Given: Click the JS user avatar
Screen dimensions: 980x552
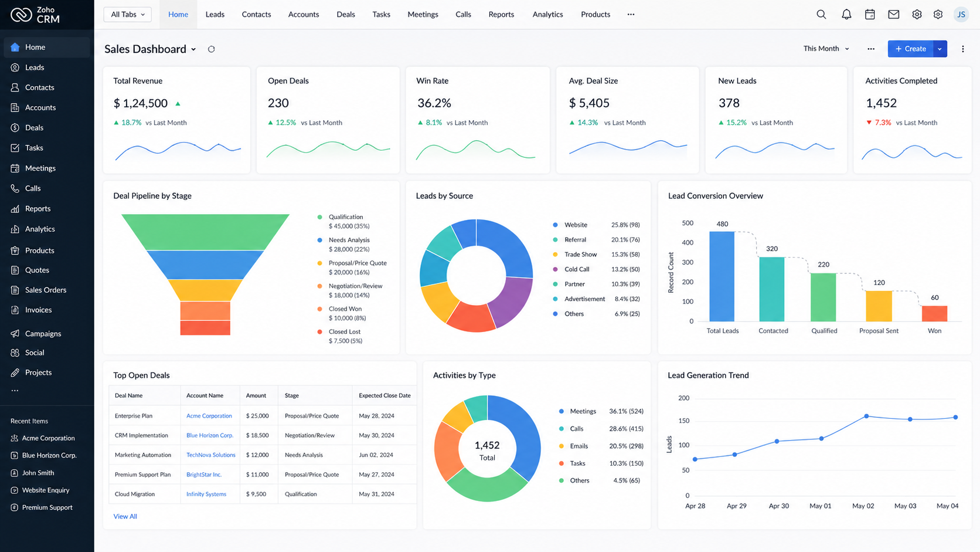Looking at the screenshot, I should (x=961, y=15).
